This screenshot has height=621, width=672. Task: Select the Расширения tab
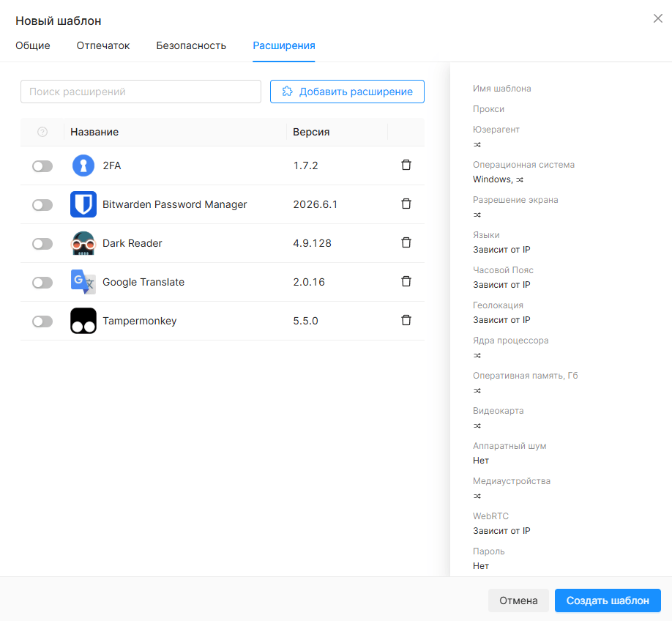[x=284, y=45]
